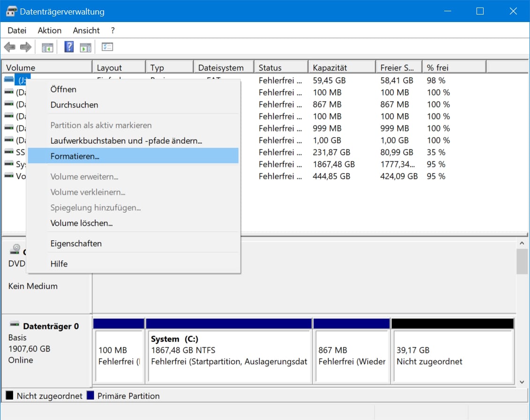Screen dimensions: 530x420
Task: Select the 867 MB recovery partition block
Action: (351, 351)
